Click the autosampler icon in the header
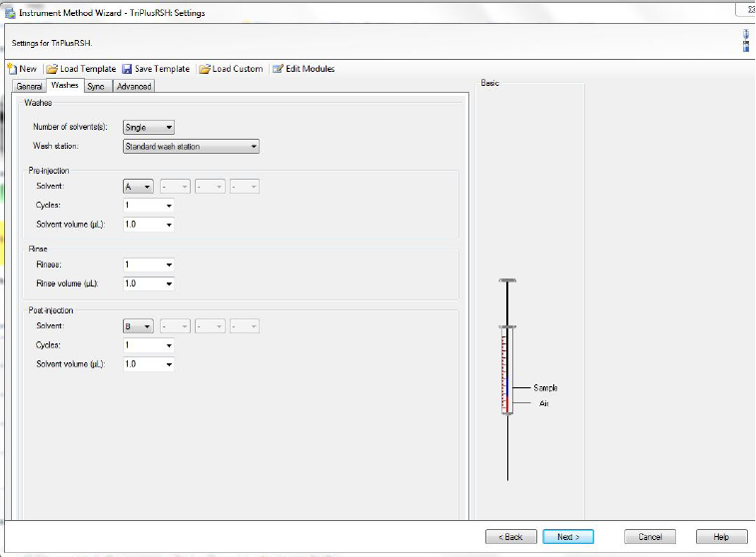This screenshot has width=756, height=557. pyautogui.click(x=746, y=41)
